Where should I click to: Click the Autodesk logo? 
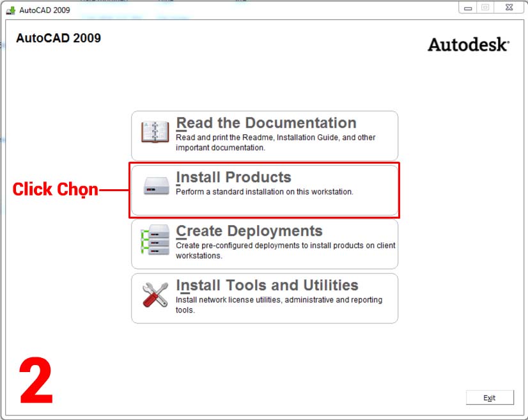pyautogui.click(x=469, y=45)
